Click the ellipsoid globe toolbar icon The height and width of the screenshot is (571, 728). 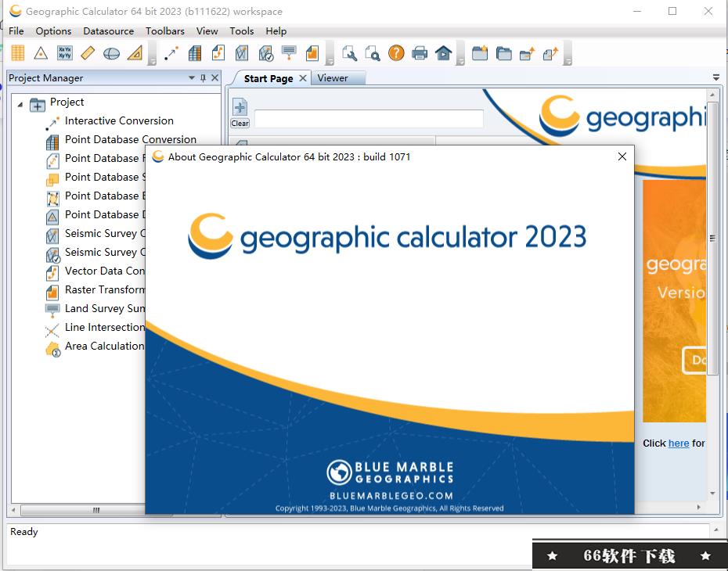[x=111, y=53]
